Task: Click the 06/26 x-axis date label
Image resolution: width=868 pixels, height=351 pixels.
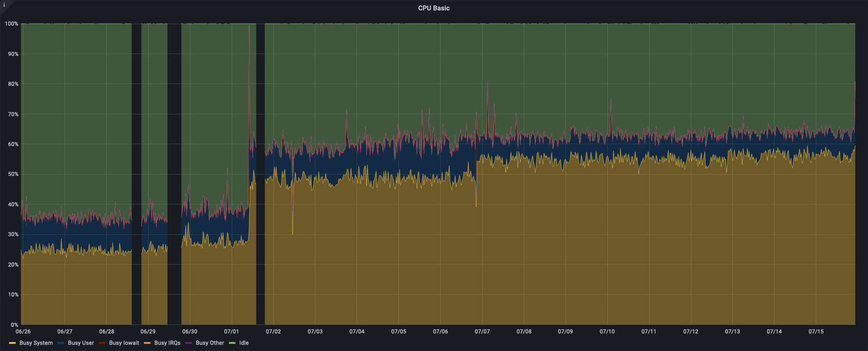Action: pos(23,332)
